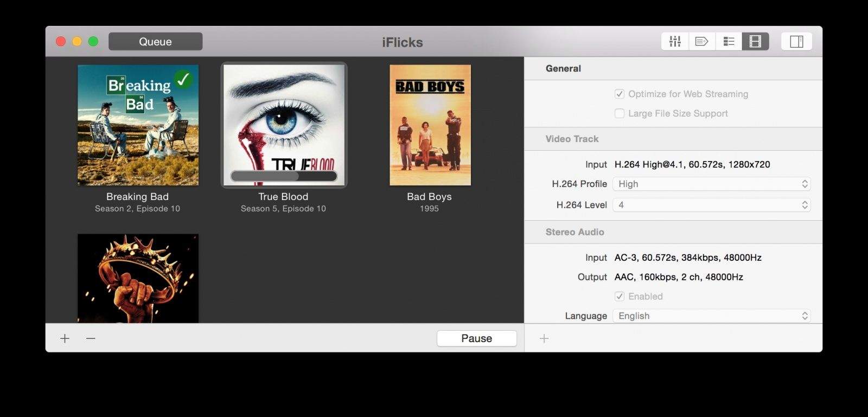Toggle the Stereo Audio Enabled checkbox
Screen dimensions: 868x417
pos(620,296)
